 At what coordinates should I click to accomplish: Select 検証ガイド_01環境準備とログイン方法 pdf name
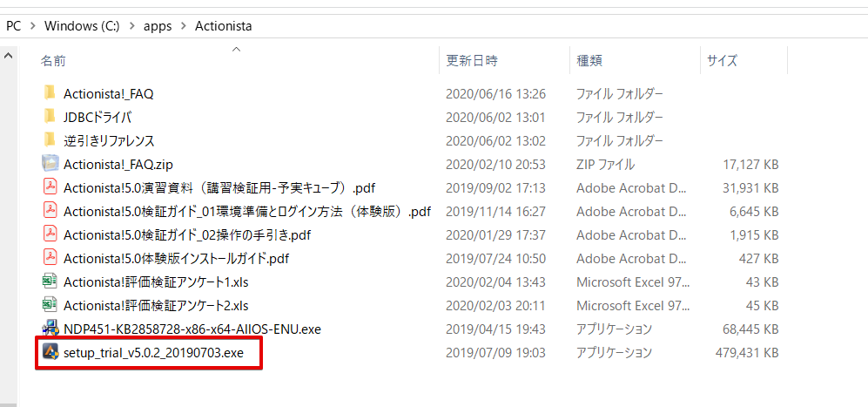click(247, 211)
